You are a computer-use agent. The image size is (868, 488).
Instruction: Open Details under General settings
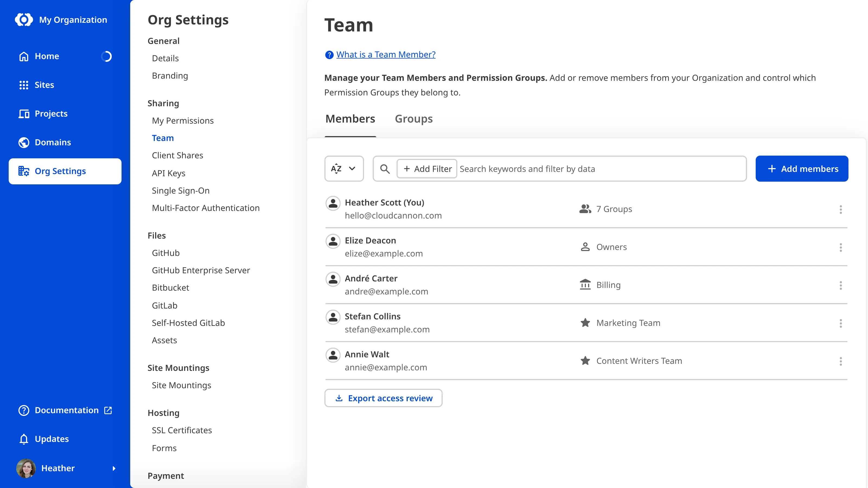point(165,58)
